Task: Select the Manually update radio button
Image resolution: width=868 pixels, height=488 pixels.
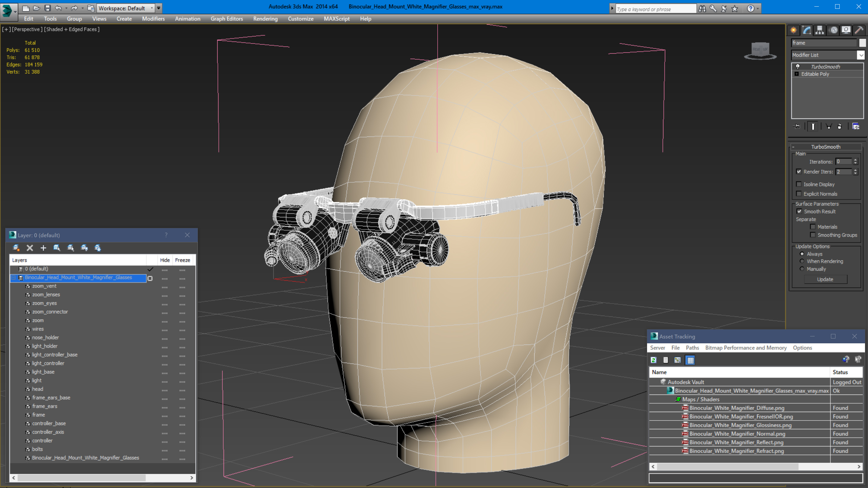Action: [x=802, y=269]
